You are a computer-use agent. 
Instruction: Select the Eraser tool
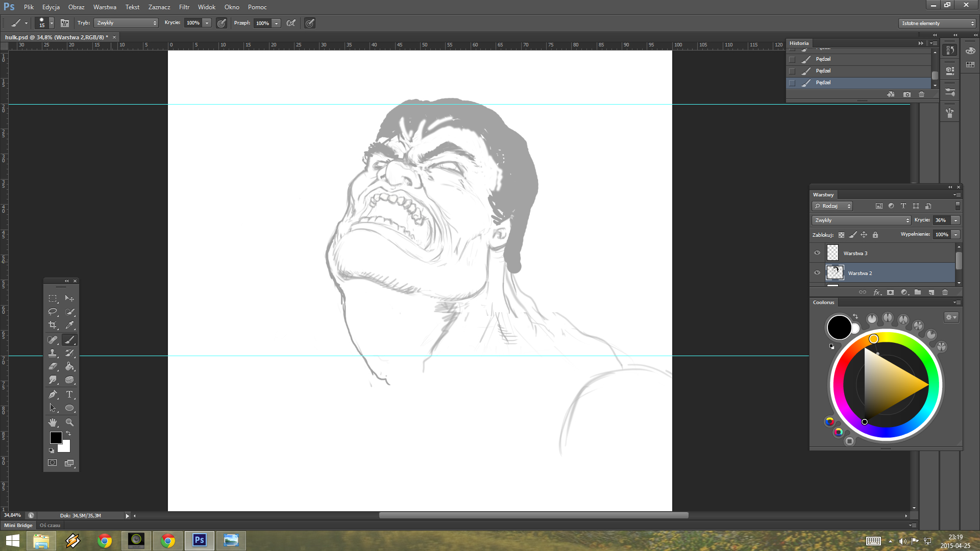pyautogui.click(x=53, y=366)
